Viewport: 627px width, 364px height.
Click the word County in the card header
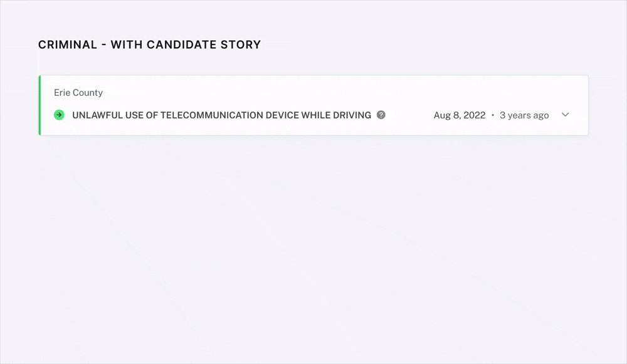pos(88,93)
